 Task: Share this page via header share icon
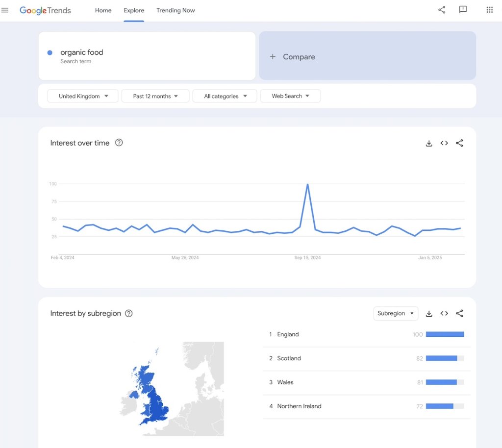click(442, 10)
